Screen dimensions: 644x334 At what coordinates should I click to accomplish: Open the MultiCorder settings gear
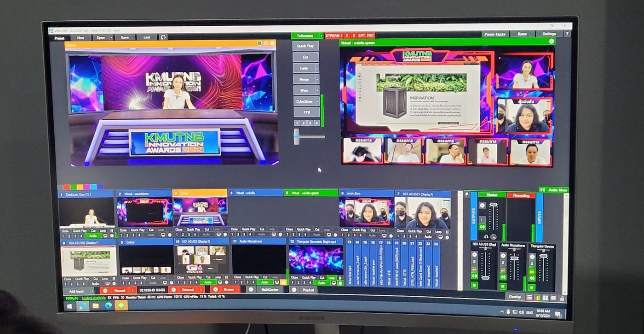[251, 289]
